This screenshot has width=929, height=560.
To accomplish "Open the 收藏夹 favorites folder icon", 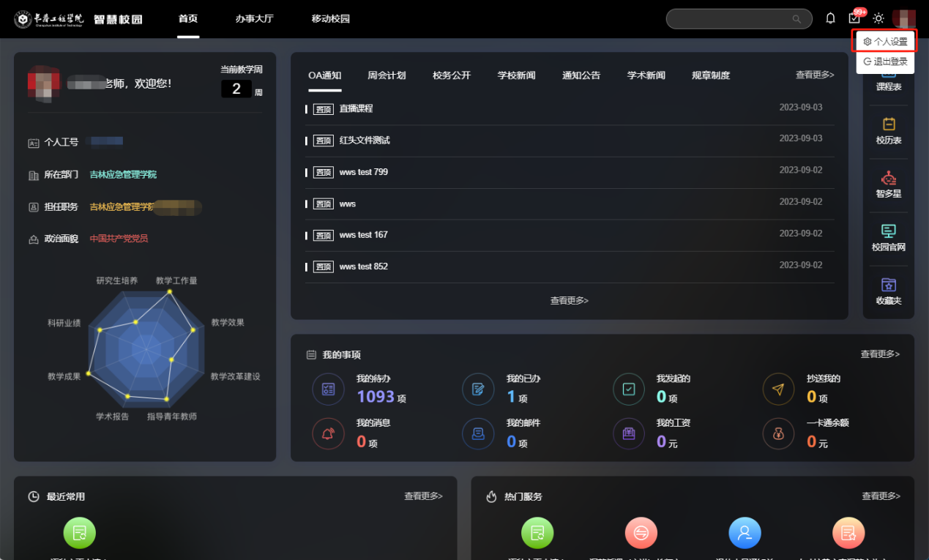I will click(x=889, y=285).
